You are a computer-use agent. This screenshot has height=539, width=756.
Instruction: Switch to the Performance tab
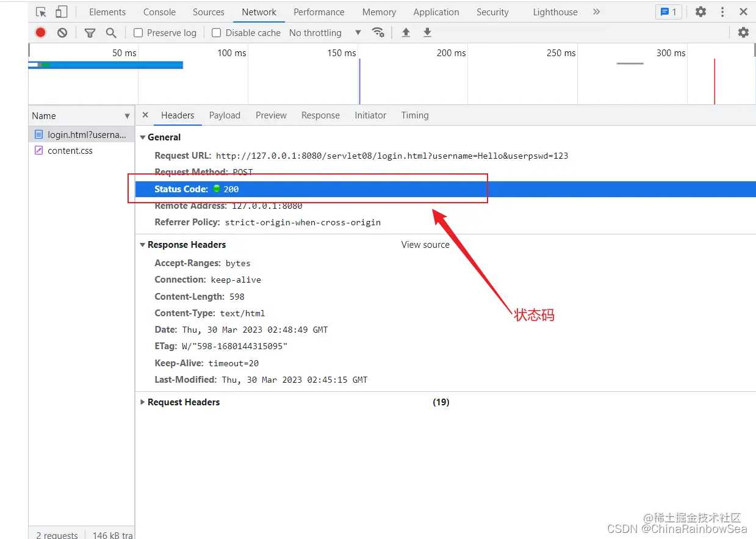(x=319, y=12)
